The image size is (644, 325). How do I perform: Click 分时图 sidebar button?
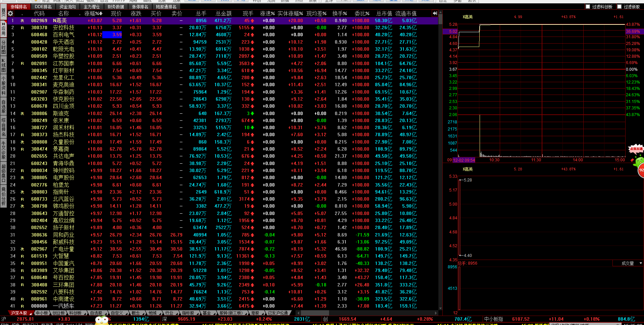(x=3, y=47)
